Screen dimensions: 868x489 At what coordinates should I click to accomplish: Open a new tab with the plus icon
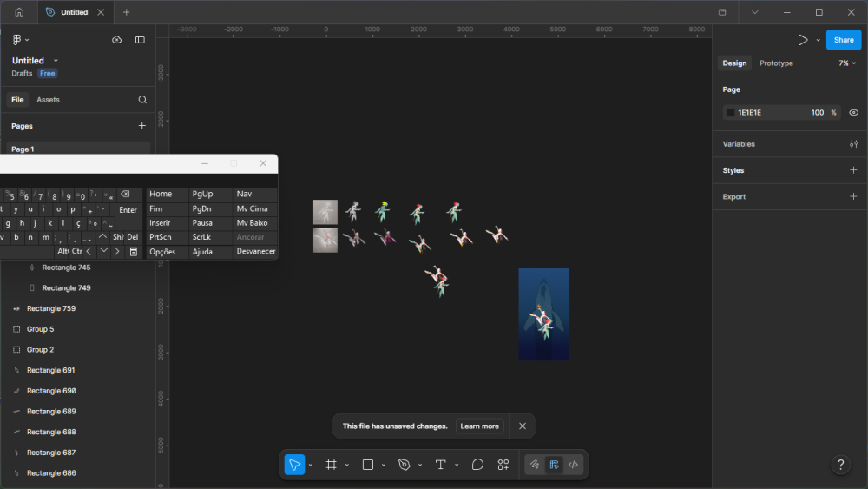click(126, 12)
